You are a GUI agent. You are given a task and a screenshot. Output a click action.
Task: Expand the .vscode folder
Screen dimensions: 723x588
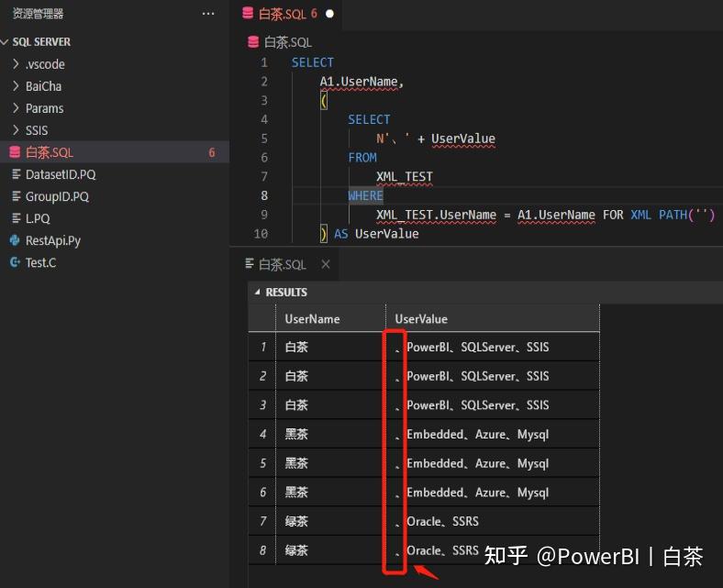(x=17, y=64)
